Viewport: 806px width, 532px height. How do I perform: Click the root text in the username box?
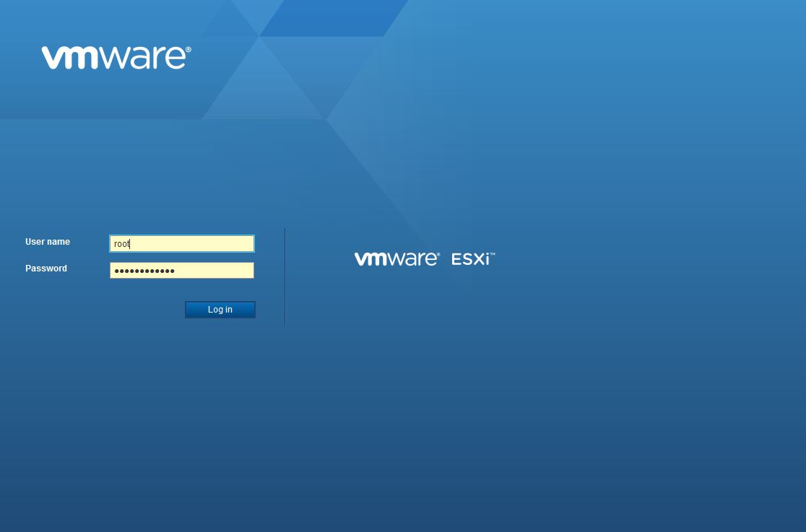coord(121,243)
